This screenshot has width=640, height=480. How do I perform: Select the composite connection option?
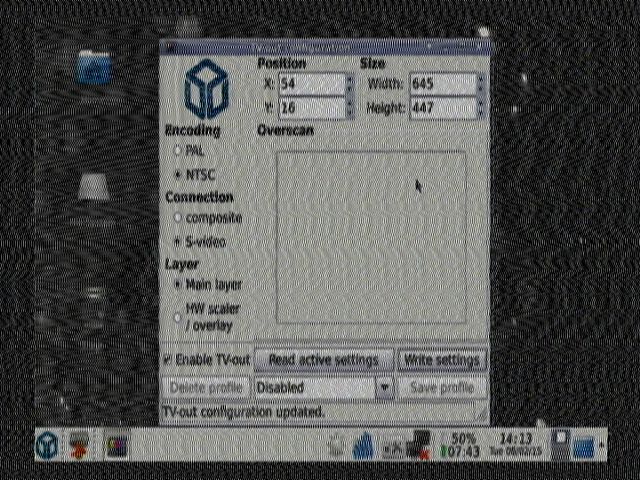(178, 218)
